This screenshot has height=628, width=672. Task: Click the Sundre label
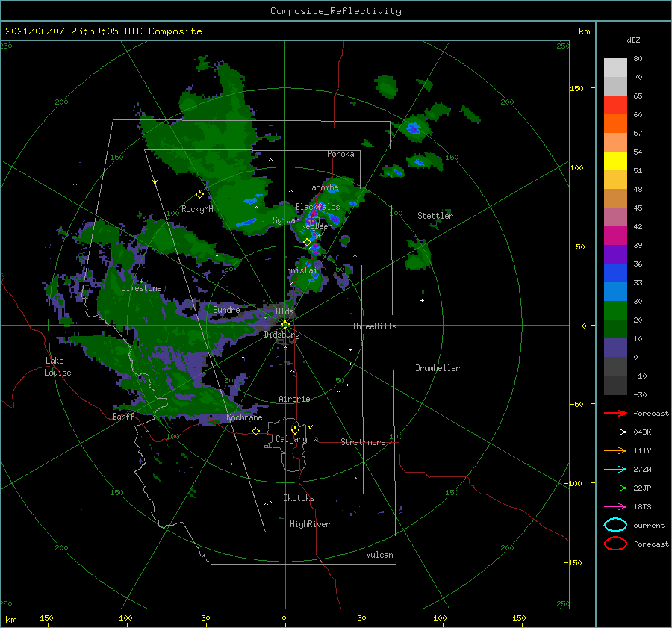(x=226, y=309)
